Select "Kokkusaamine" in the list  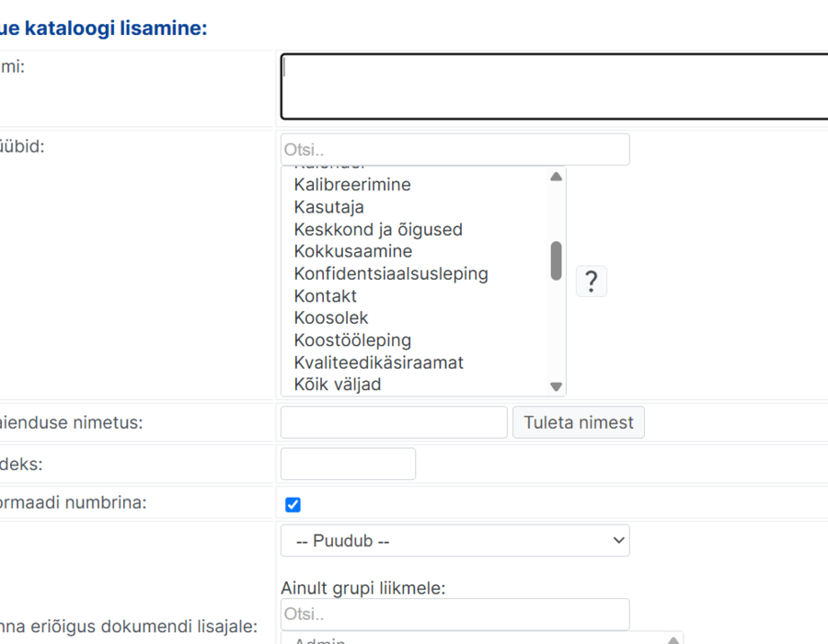[x=352, y=251]
